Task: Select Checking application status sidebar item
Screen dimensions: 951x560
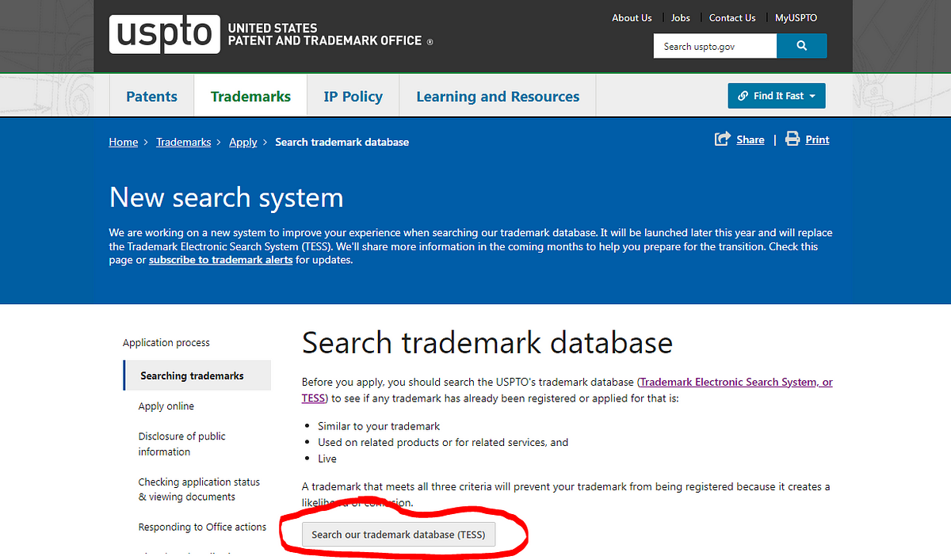Action: coord(199,489)
